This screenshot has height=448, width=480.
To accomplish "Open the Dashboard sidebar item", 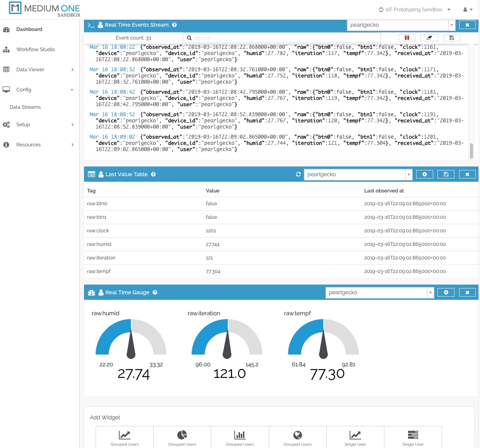I will 29,29.
